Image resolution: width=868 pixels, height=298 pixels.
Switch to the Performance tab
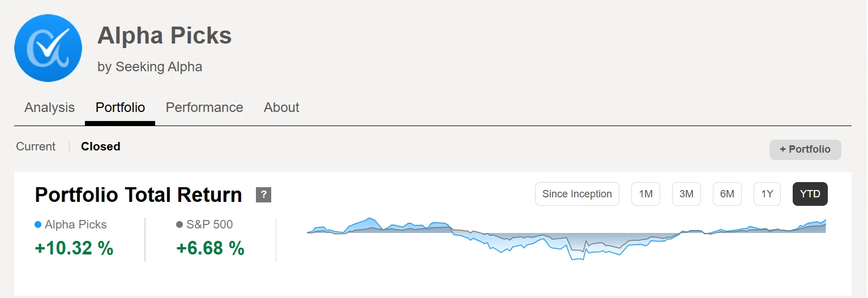click(204, 107)
